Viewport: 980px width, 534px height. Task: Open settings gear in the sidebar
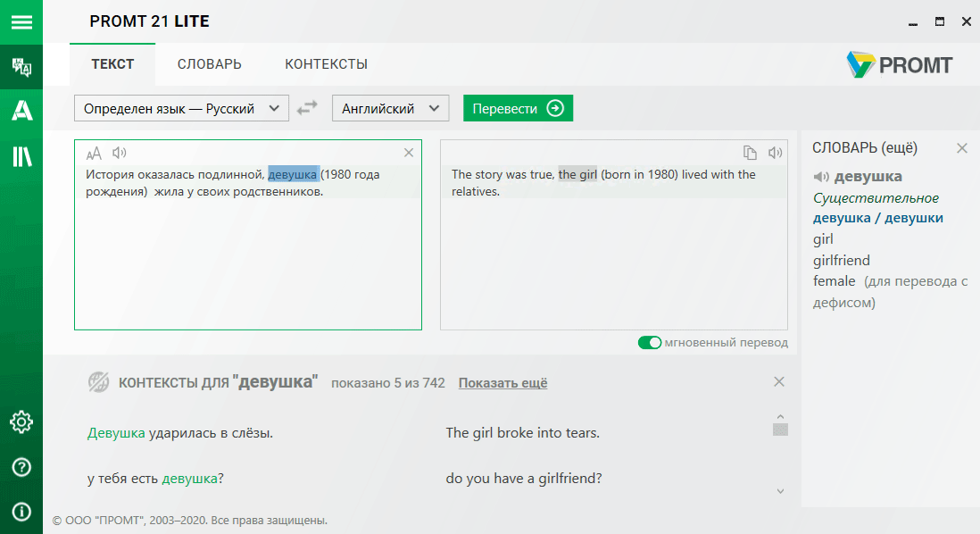[21, 421]
